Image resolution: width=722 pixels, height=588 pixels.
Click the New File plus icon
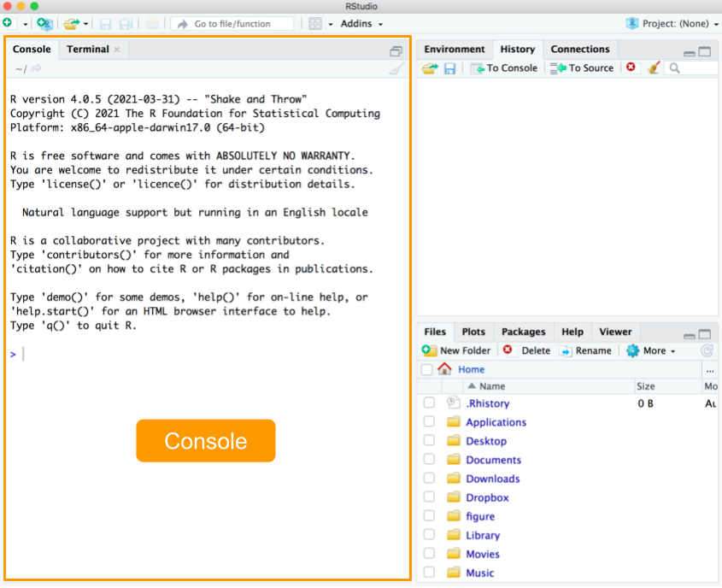point(8,23)
